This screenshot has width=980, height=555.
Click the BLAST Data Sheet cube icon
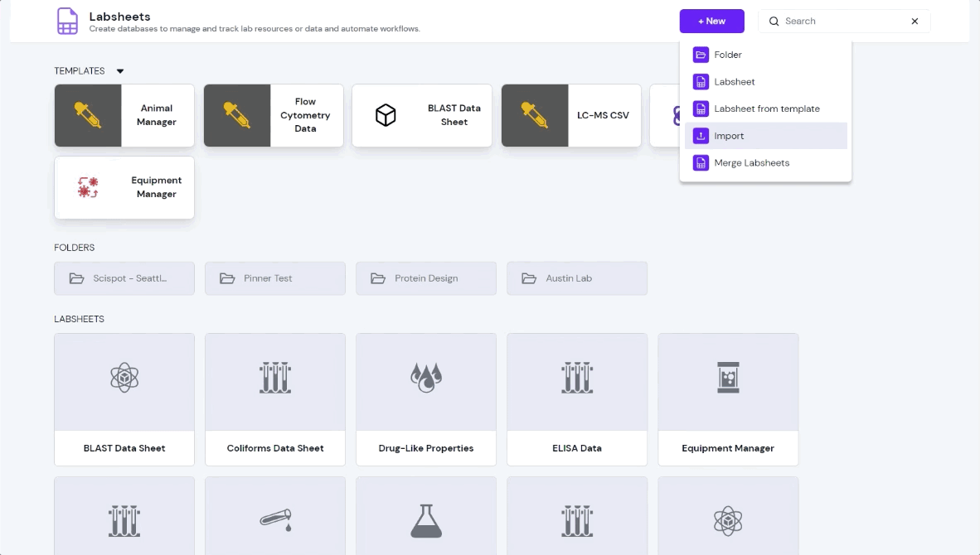point(386,115)
